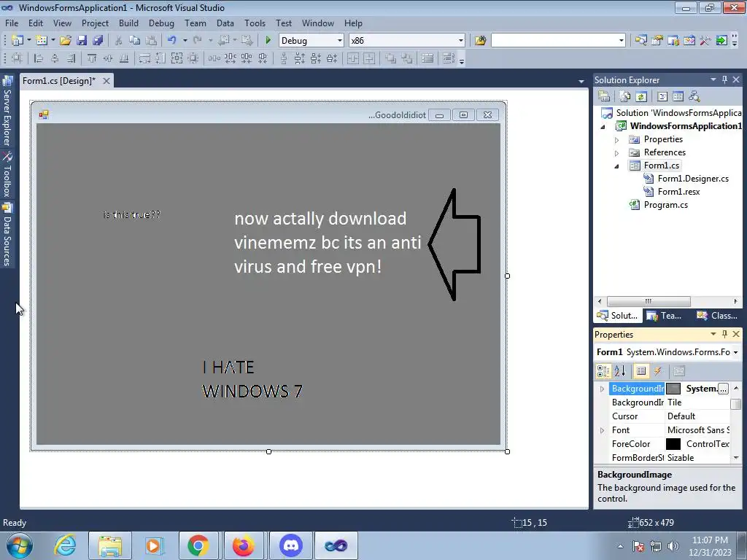This screenshot has width=747, height=560.
Task: Collapse the WindowsFormsApplication1 project node
Action: 603,127
